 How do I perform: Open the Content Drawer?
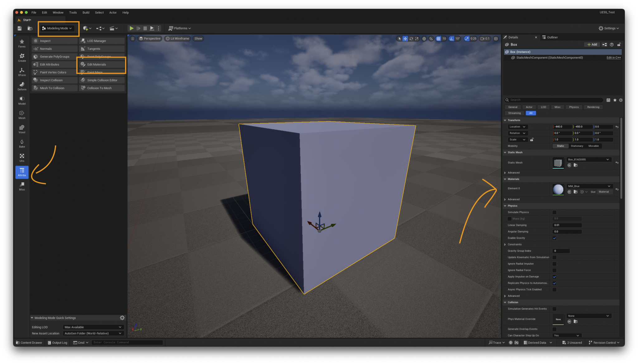point(29,342)
